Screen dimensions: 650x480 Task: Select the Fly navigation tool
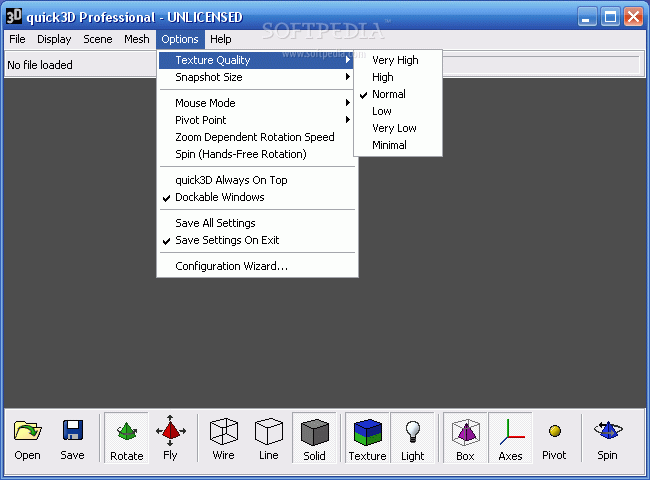[170, 438]
